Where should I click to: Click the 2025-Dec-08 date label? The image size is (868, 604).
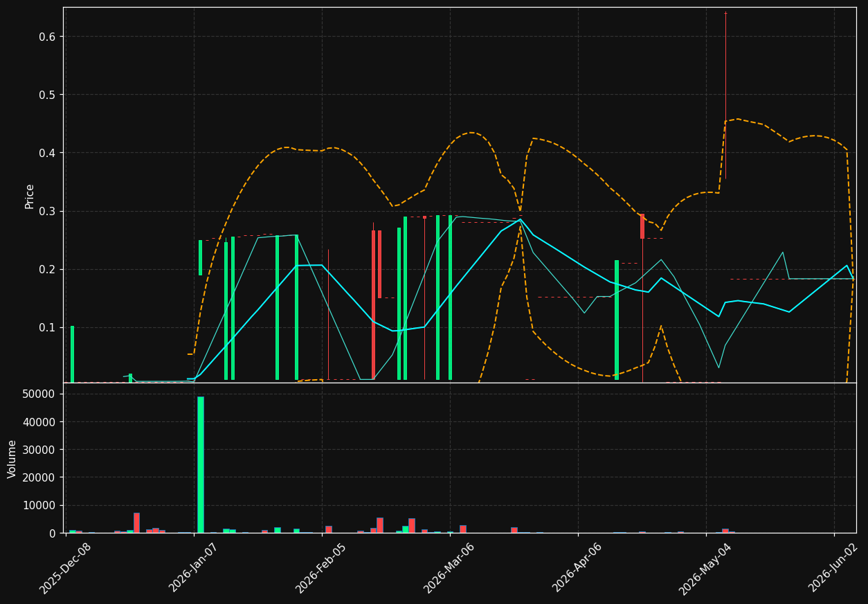click(x=65, y=568)
